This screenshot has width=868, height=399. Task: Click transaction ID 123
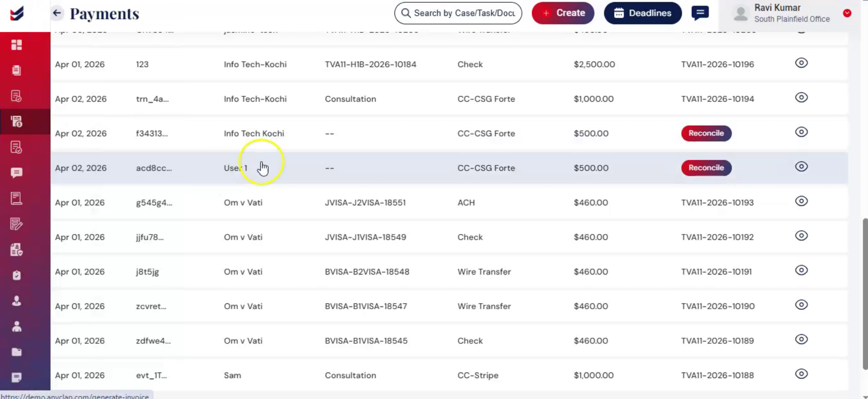(x=142, y=64)
